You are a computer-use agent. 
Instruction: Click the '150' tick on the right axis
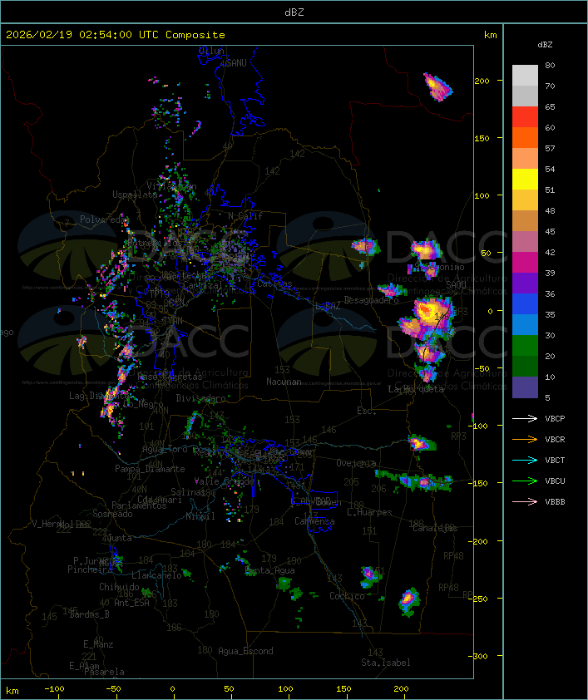[x=482, y=138]
